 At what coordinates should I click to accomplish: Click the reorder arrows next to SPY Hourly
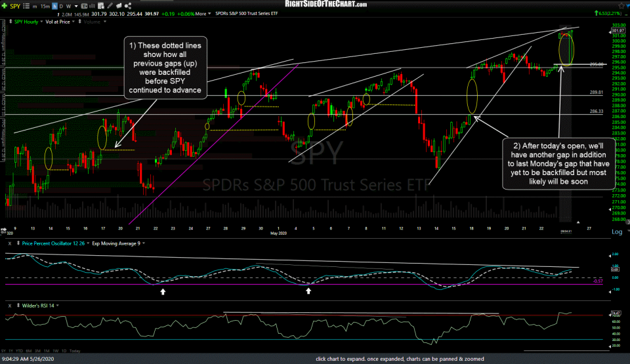pyautogui.click(x=10, y=22)
